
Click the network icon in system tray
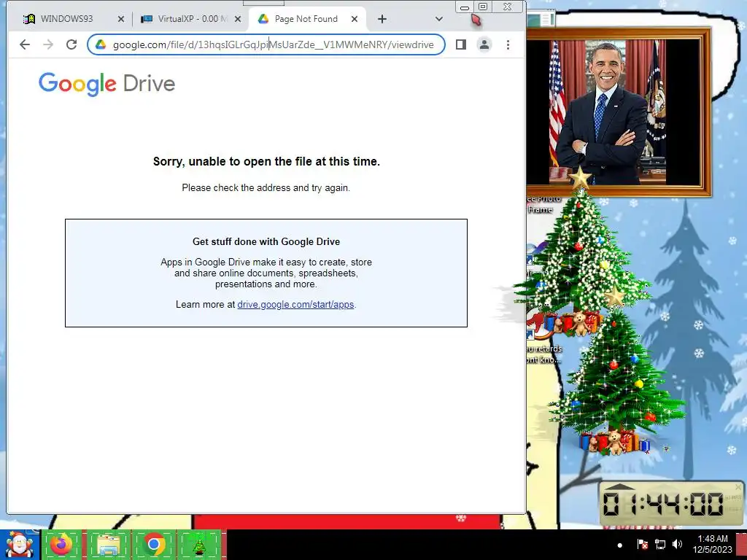click(659, 544)
